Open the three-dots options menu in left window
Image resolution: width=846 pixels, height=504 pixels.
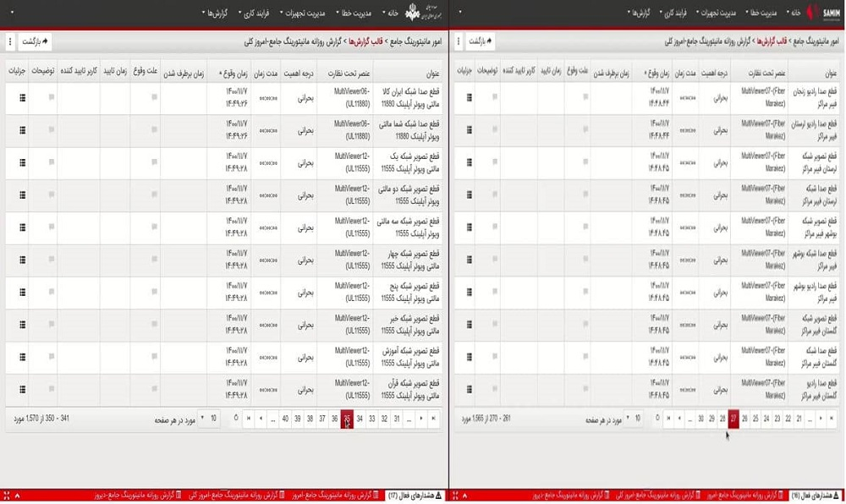click(x=9, y=41)
